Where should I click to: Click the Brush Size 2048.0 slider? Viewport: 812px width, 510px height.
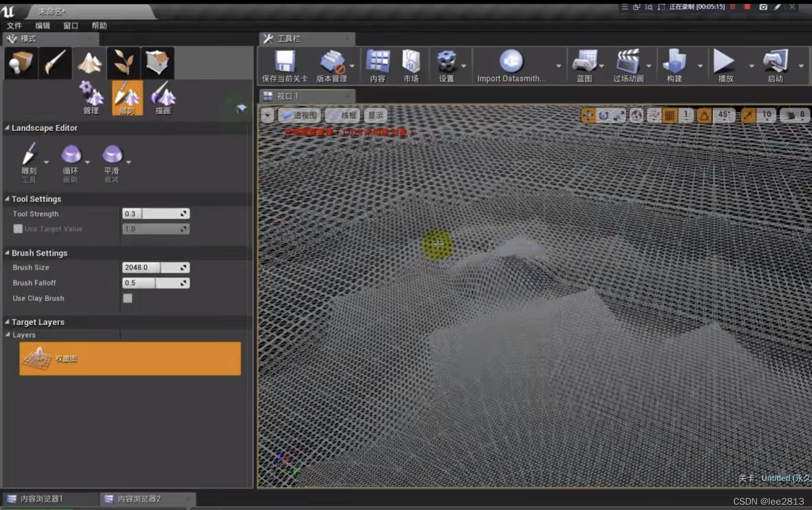click(x=156, y=267)
